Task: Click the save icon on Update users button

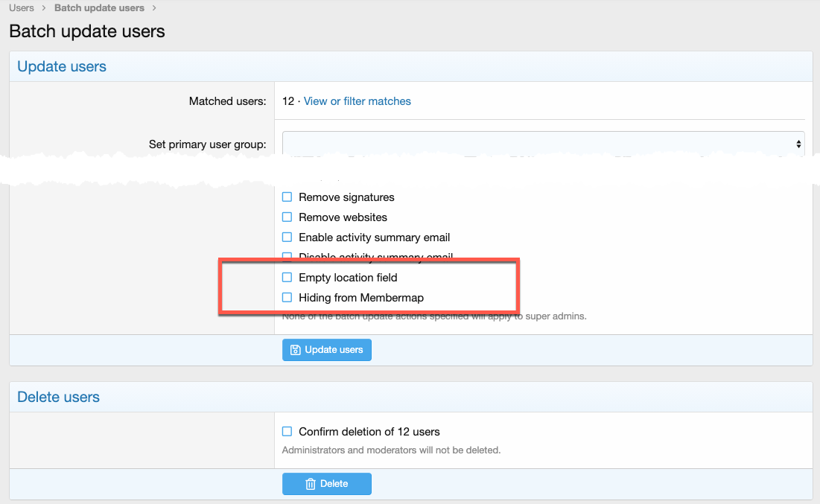Action: tap(295, 350)
